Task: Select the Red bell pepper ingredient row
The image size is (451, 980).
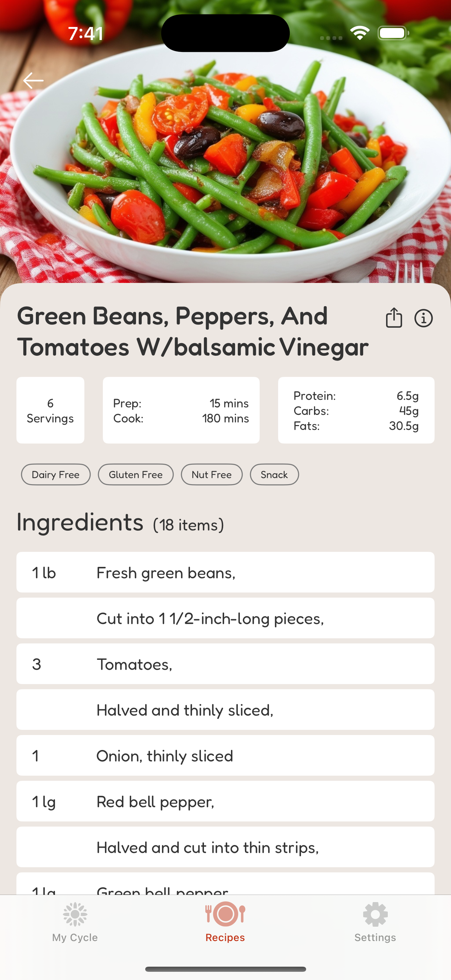Action: coord(225,801)
